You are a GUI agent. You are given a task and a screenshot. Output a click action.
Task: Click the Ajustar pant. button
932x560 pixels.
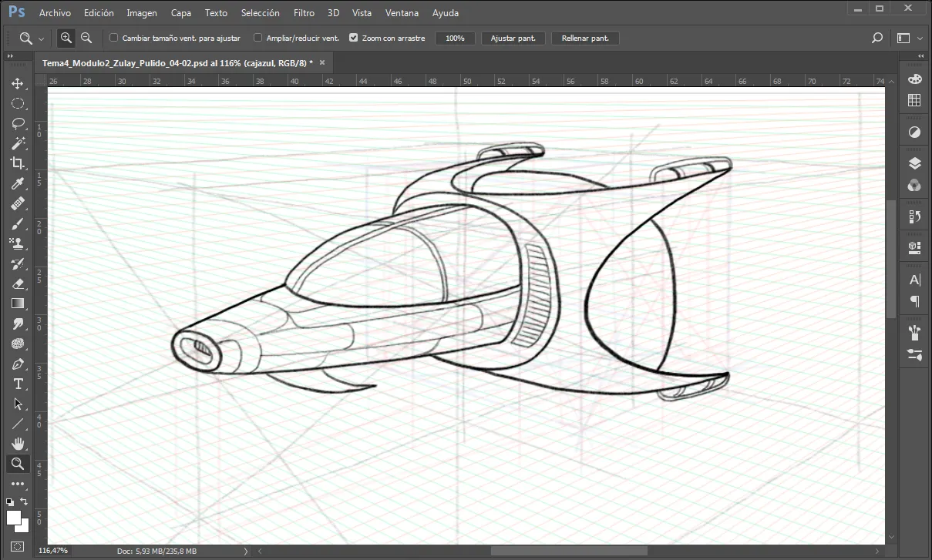pyautogui.click(x=513, y=38)
